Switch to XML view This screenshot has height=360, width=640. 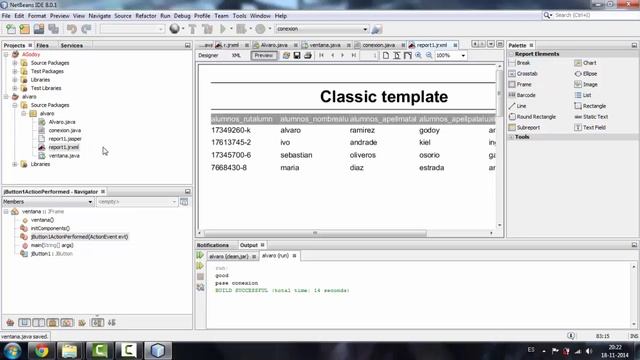(236, 55)
